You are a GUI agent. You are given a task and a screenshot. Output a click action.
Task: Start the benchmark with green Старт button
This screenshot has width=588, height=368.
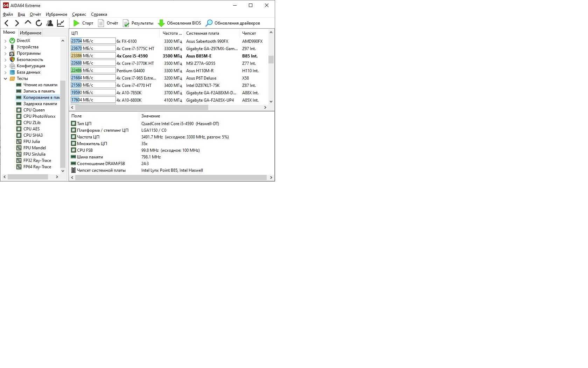tap(83, 23)
